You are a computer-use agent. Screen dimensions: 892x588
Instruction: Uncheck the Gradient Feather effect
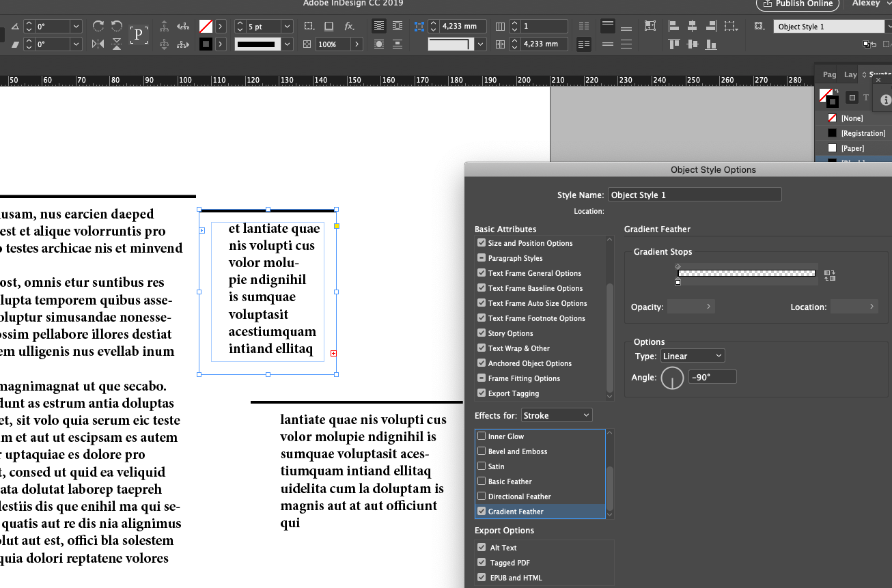(x=482, y=512)
